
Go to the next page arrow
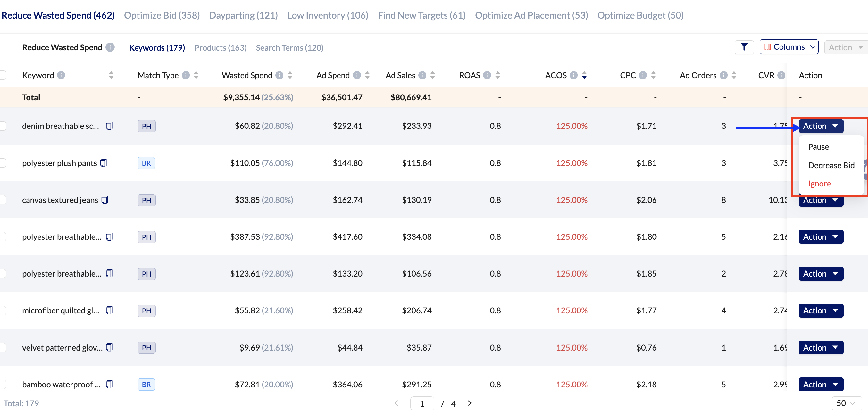(x=469, y=403)
